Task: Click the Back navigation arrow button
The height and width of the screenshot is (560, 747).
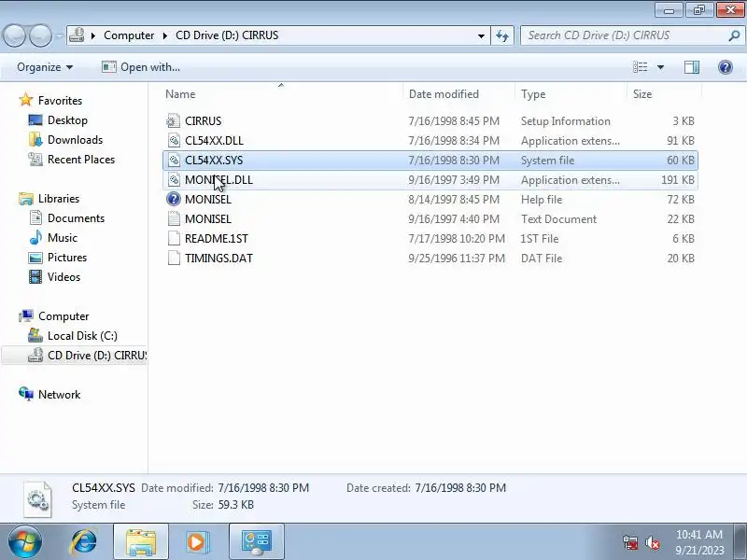Action: [14, 35]
